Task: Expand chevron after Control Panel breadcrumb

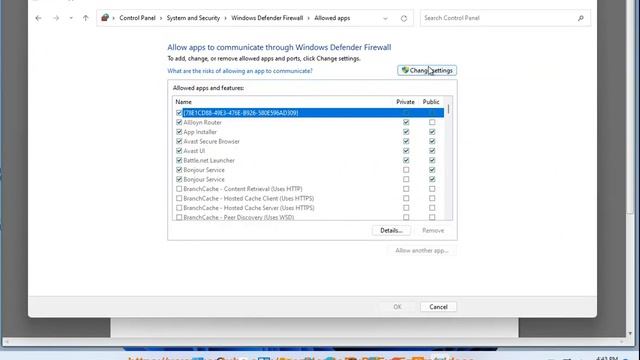Action: (161, 18)
